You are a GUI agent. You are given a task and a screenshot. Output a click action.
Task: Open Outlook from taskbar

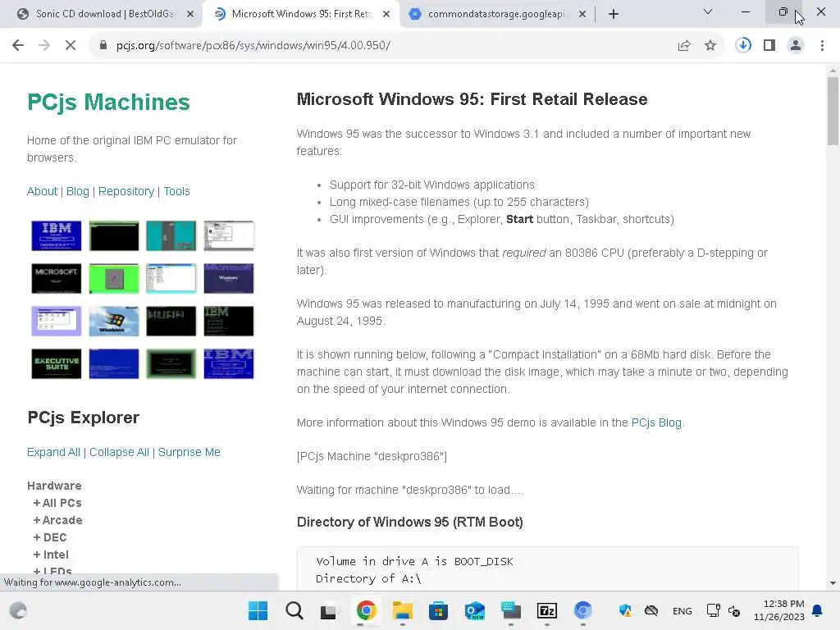475,610
